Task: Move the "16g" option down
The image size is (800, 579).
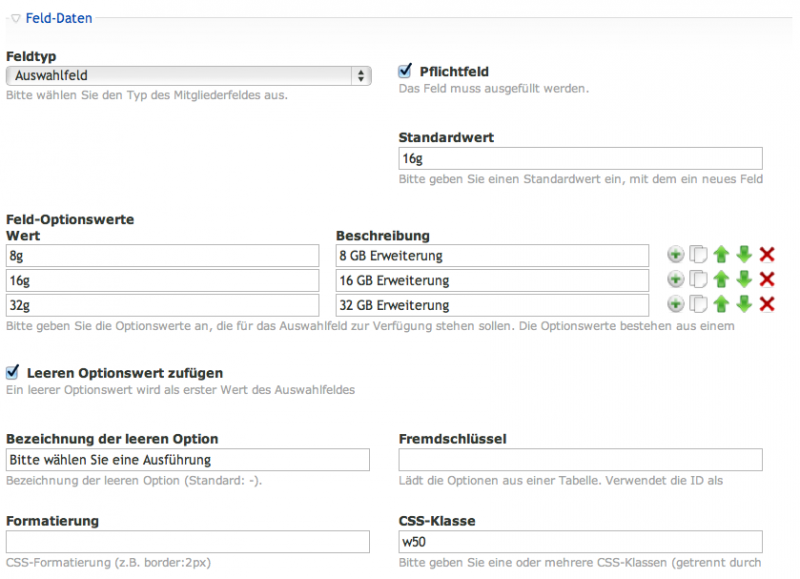Action: (x=744, y=280)
